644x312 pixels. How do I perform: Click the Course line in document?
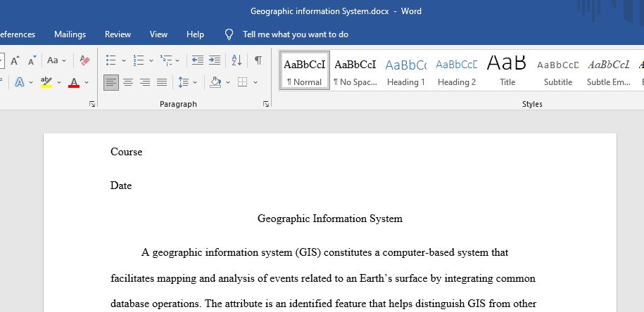pyautogui.click(x=127, y=152)
